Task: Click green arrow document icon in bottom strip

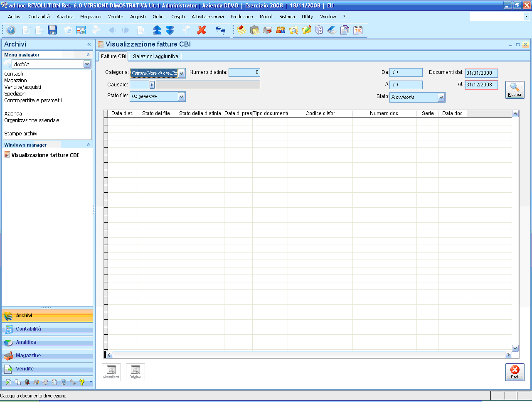Action: [x=8, y=382]
